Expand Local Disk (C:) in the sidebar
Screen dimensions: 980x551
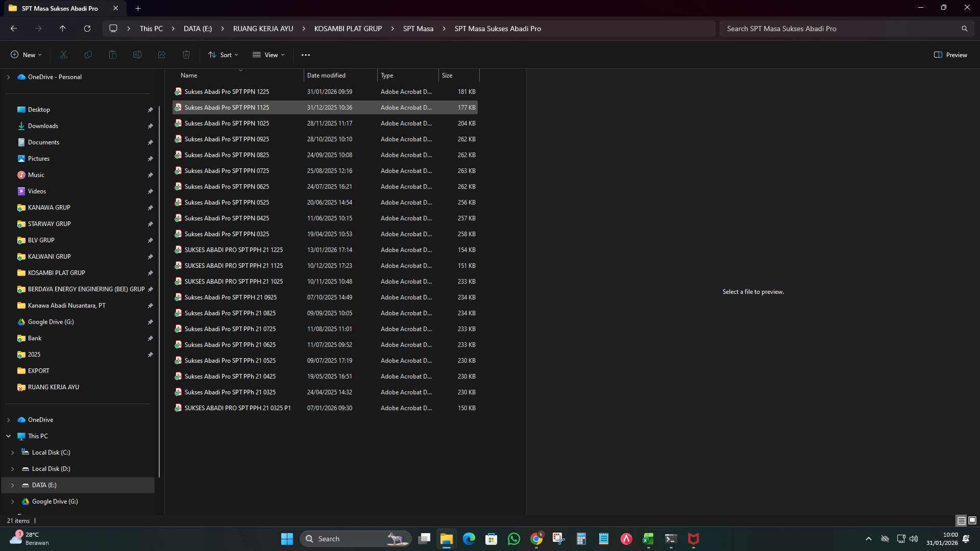pos(12,452)
